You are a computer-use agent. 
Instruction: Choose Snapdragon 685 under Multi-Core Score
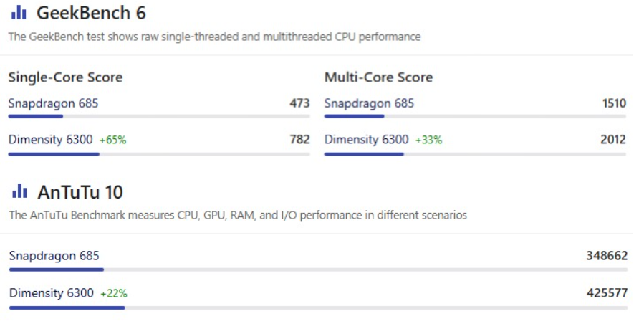pyautogui.click(x=369, y=103)
